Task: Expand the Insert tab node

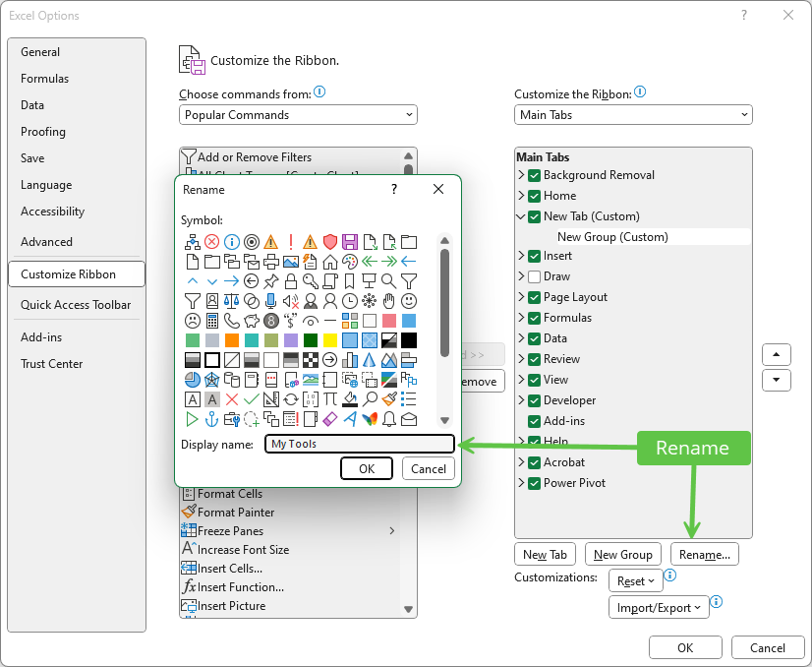Action: (x=521, y=256)
